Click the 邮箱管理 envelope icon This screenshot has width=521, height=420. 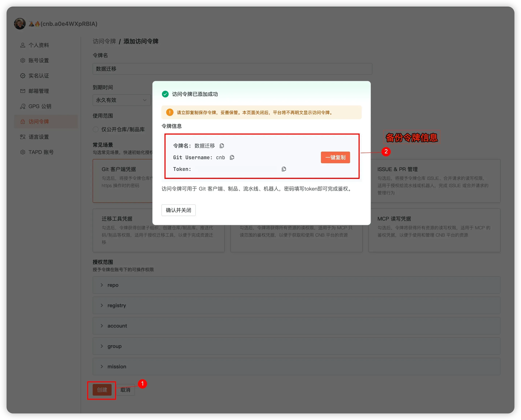coord(23,91)
